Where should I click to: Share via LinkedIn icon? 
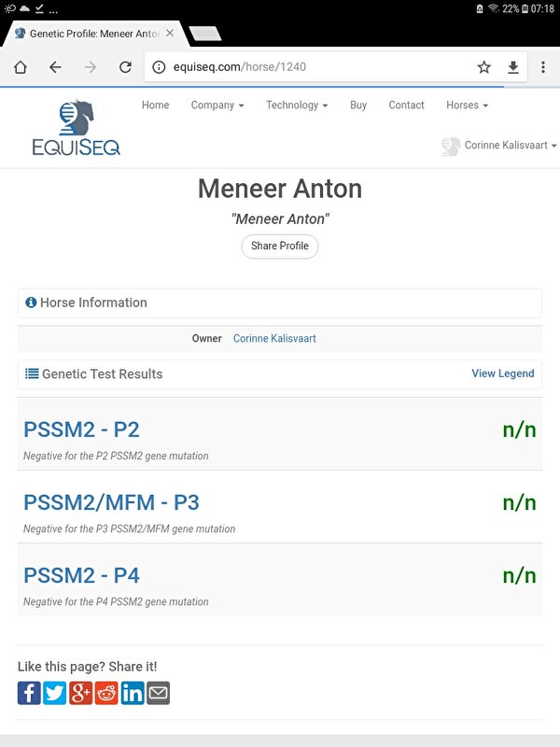(x=133, y=693)
